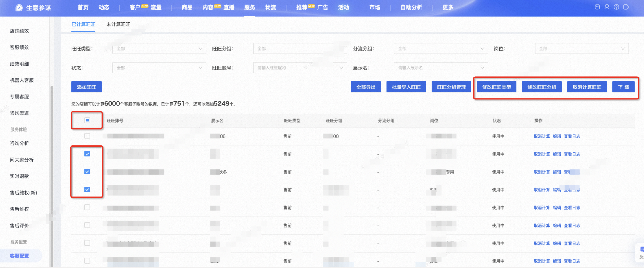Uncheck the first checked row's checkbox
The height and width of the screenshot is (268, 644).
click(87, 154)
